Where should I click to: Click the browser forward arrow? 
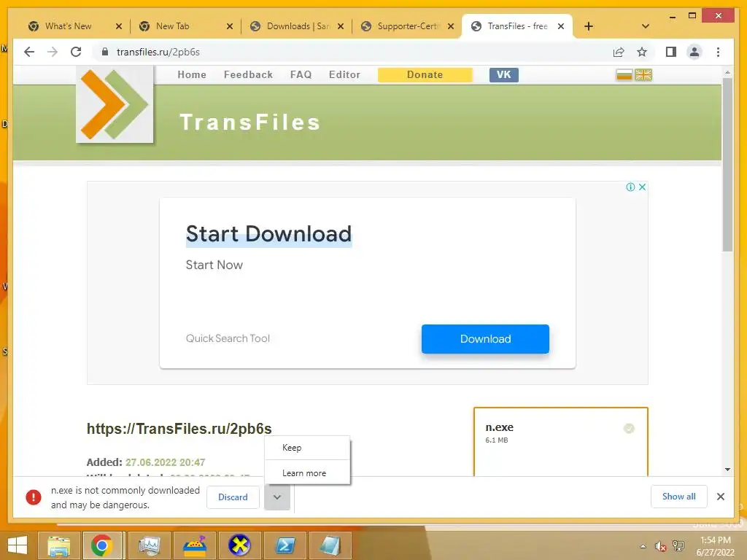click(x=53, y=52)
